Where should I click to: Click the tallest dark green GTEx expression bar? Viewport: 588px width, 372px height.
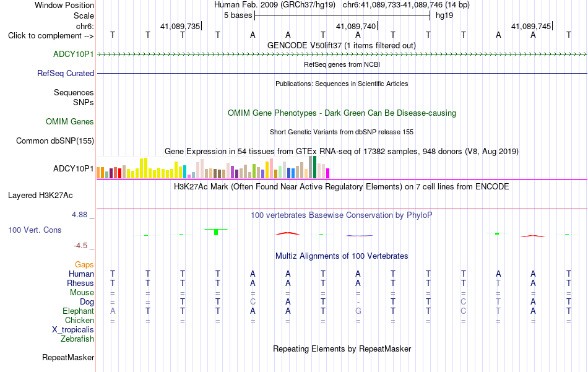(x=314, y=167)
